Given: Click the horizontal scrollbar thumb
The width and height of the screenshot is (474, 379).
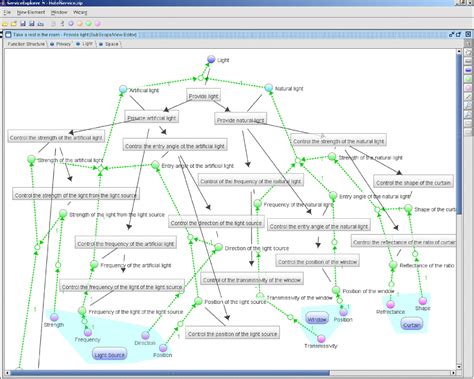Looking at the screenshot, I should coord(169,373).
